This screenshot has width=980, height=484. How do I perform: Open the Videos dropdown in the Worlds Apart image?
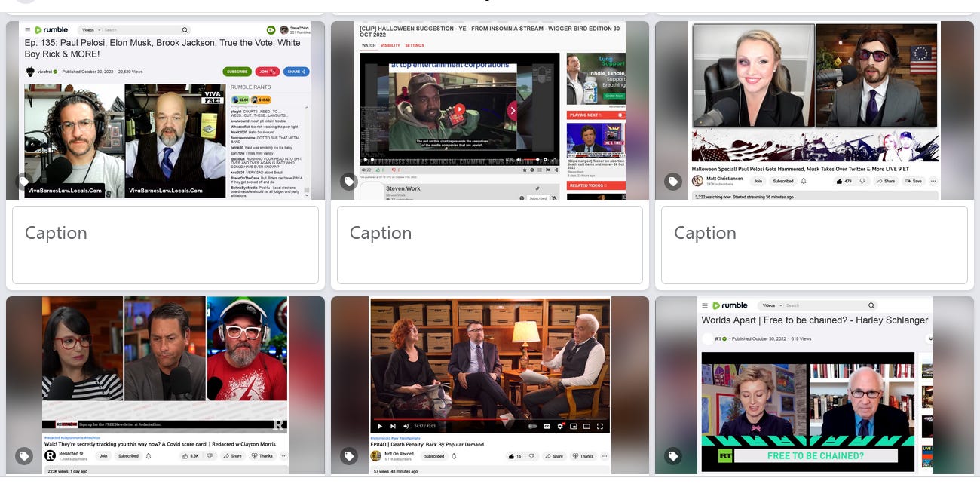pyautogui.click(x=770, y=305)
